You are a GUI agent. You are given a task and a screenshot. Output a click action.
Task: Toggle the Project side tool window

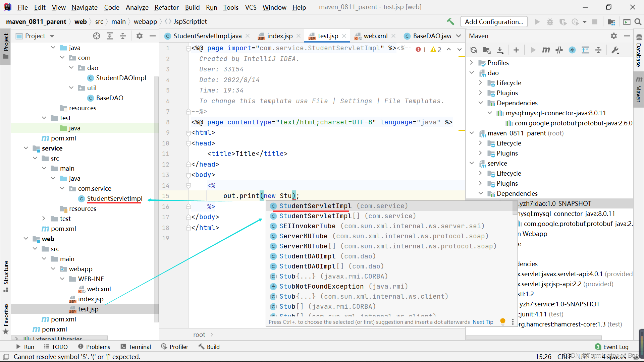6,46
